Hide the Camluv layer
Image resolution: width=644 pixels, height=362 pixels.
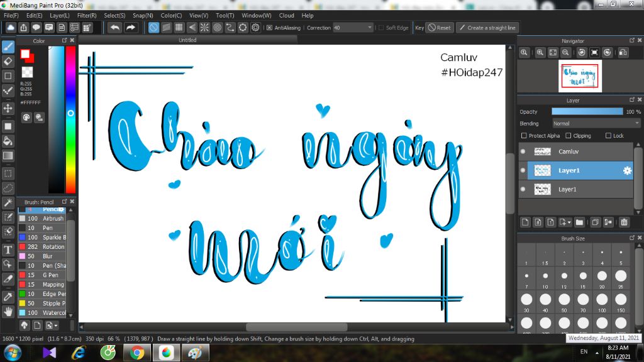(x=523, y=151)
